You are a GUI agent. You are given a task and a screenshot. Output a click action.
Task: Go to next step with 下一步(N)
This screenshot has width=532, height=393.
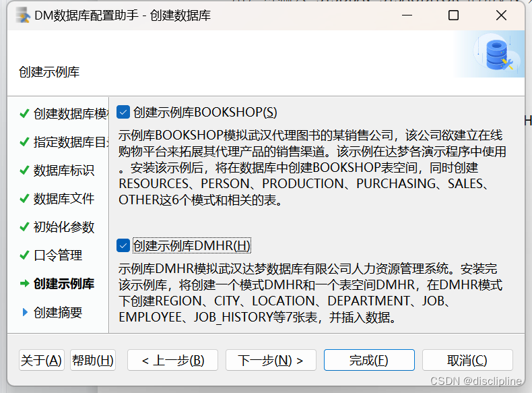271,360
